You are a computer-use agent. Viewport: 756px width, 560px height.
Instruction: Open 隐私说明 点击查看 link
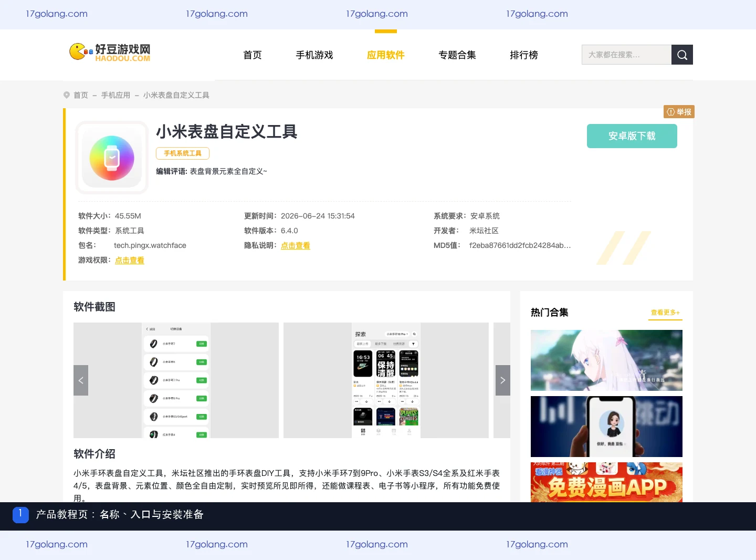click(296, 245)
